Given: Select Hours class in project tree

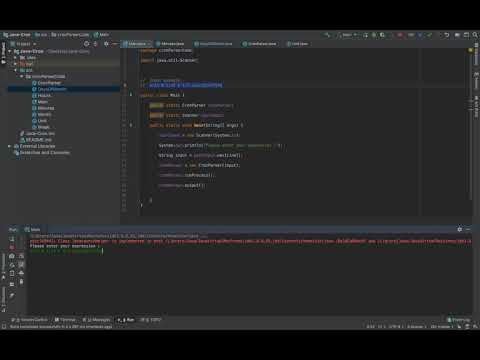Looking at the screenshot, I should click(x=41, y=96).
